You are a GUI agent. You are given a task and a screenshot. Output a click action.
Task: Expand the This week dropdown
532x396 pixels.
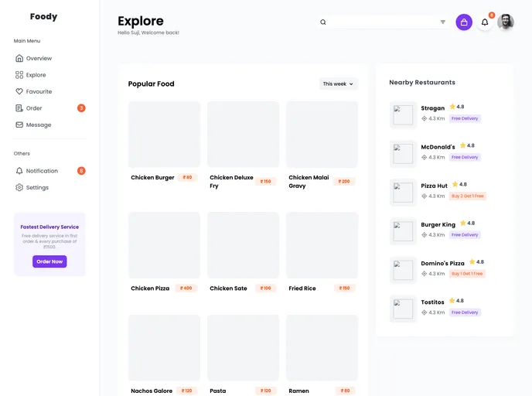coord(338,84)
